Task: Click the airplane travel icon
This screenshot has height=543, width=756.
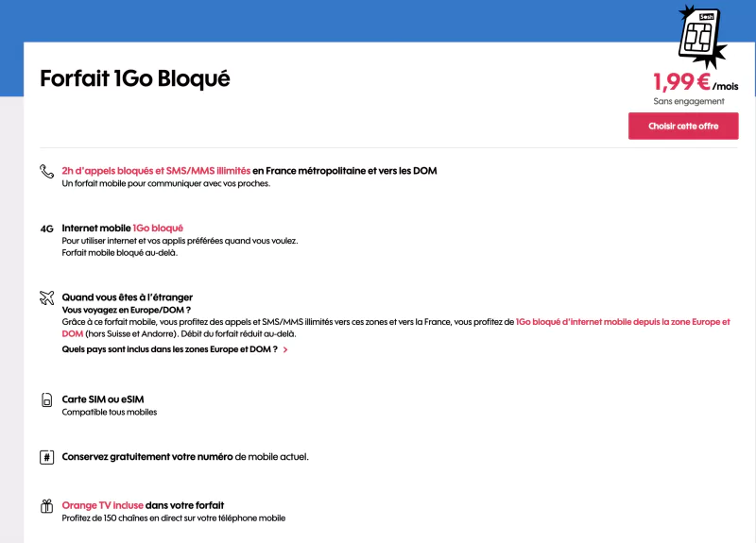Action: (46, 297)
